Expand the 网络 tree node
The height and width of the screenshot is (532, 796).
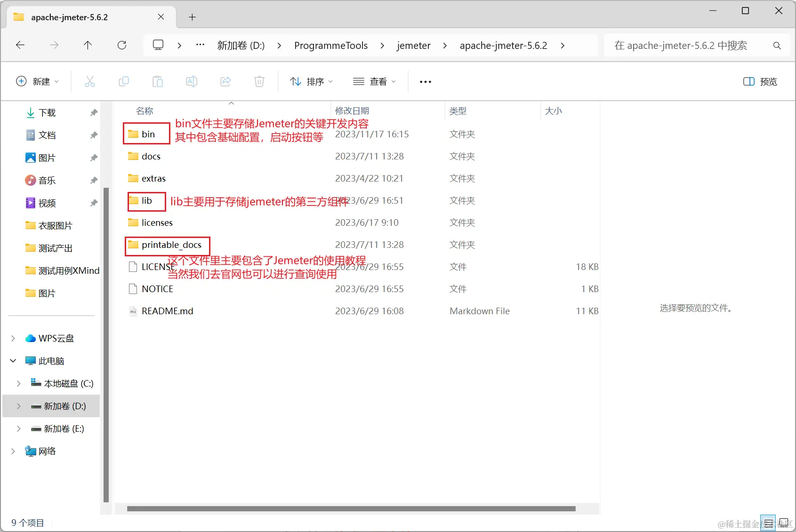[x=13, y=451]
